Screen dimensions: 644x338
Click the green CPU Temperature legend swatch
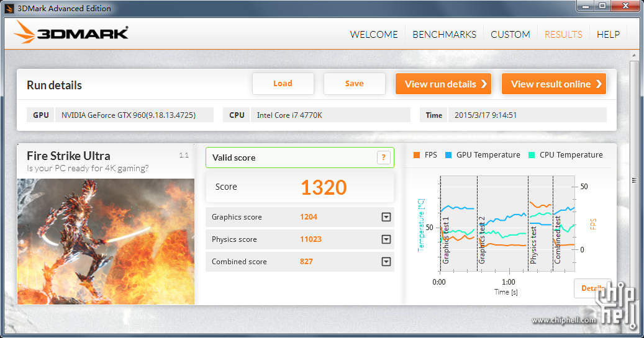point(532,155)
